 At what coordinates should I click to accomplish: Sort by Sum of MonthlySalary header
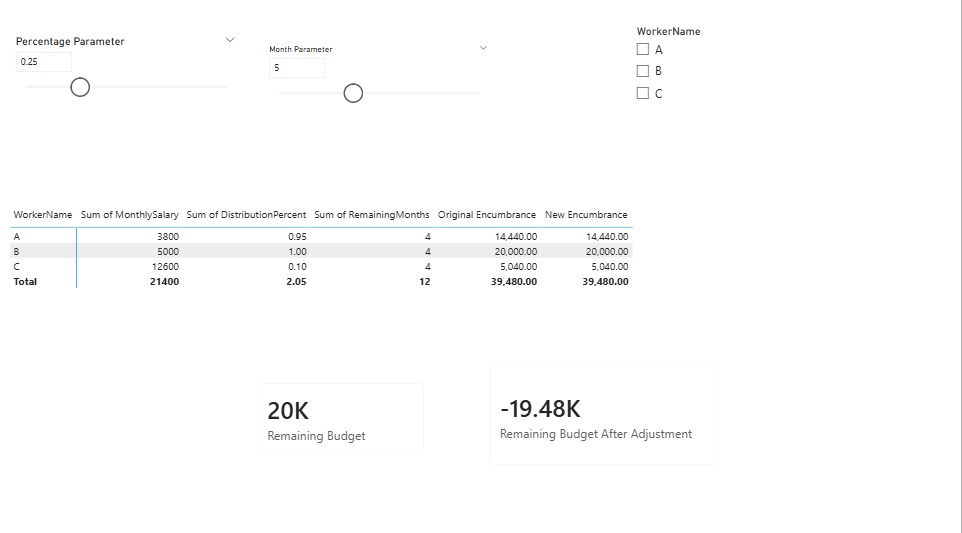129,215
